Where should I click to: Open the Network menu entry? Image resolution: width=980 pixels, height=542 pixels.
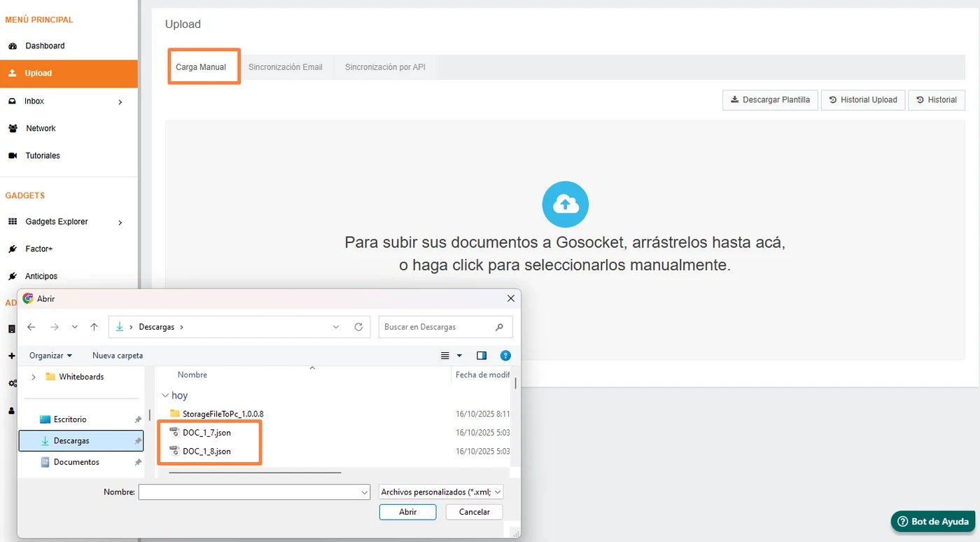click(x=41, y=129)
